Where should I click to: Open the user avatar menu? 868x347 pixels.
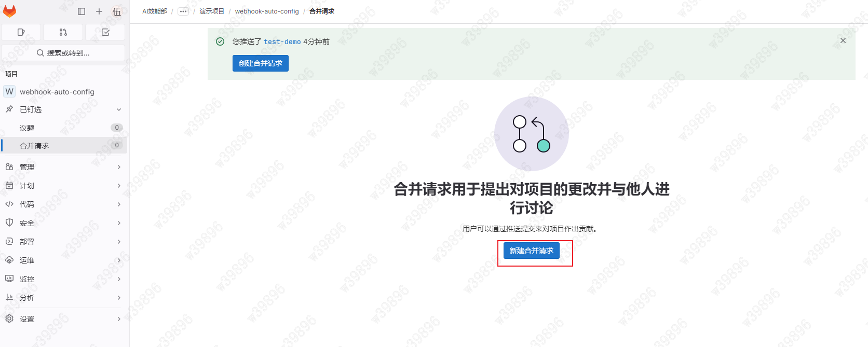tap(117, 11)
